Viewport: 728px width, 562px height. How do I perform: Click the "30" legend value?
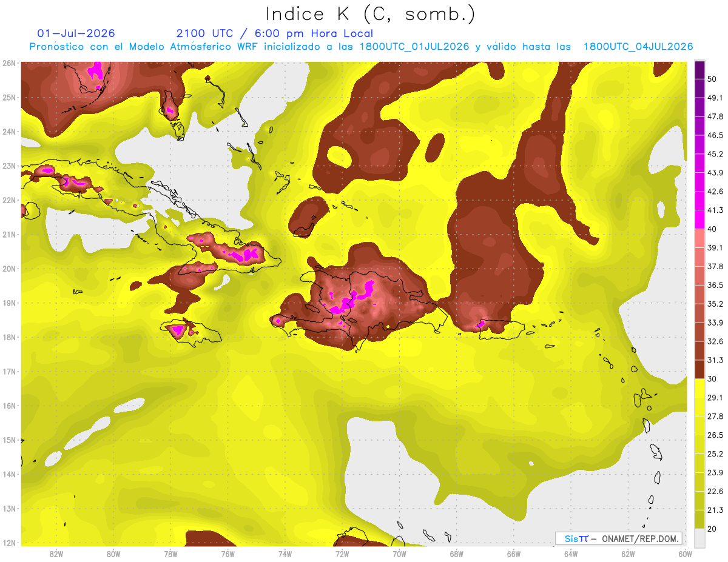click(x=712, y=380)
